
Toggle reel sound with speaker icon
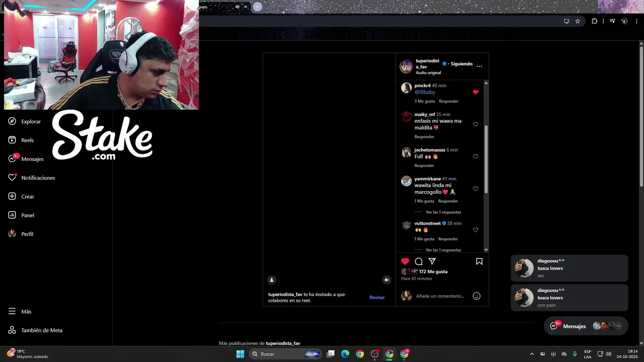tap(386, 280)
